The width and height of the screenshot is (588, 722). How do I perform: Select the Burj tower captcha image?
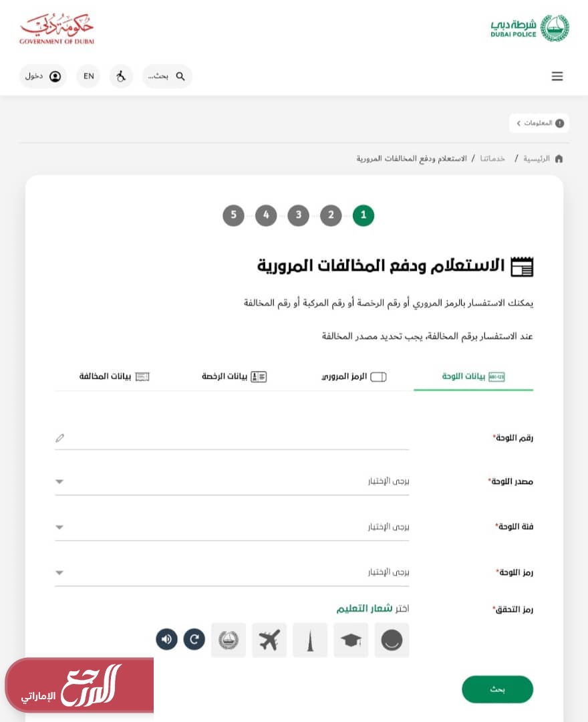(x=310, y=640)
